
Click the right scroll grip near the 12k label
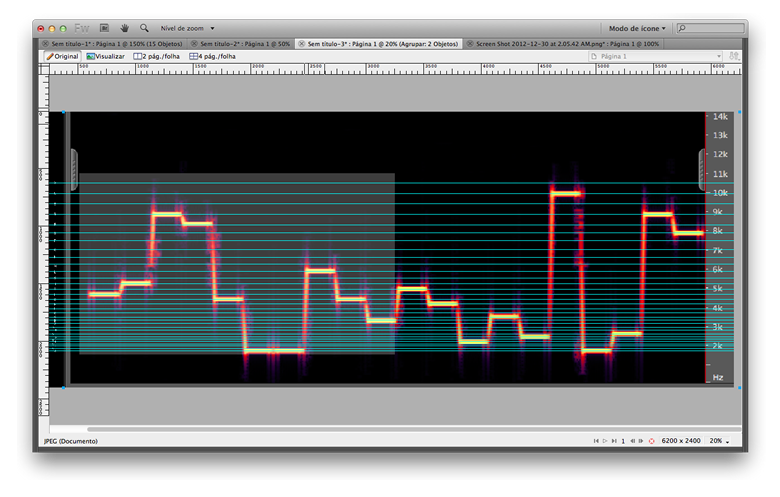[x=702, y=170]
